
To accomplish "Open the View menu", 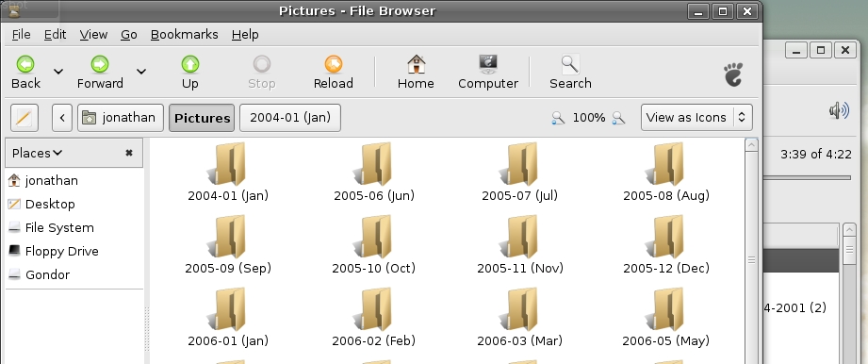I will coord(93,35).
